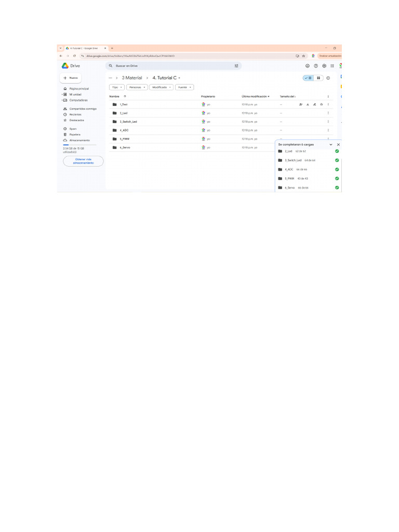Click the search options icon in search bar
The height and width of the screenshot is (532, 399).
pos(236,66)
